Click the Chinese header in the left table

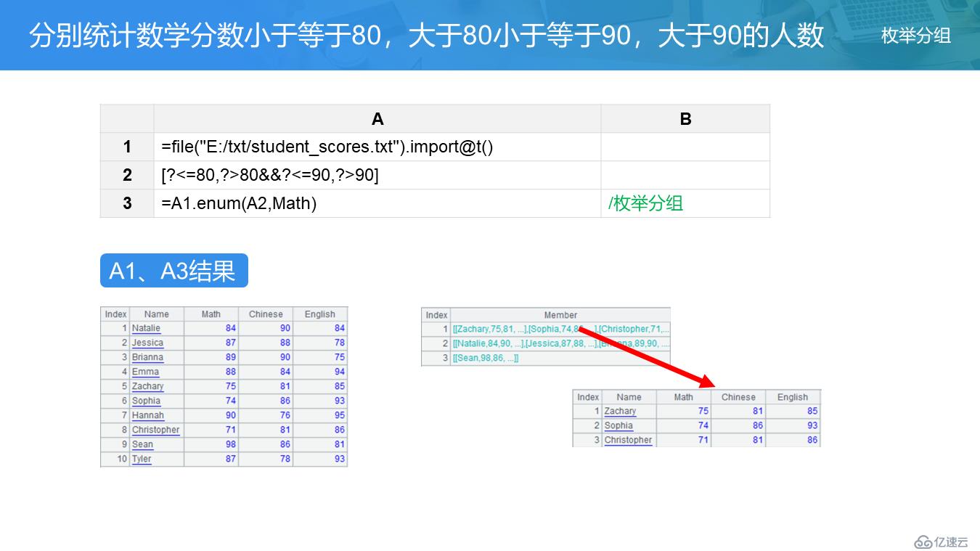coord(266,314)
